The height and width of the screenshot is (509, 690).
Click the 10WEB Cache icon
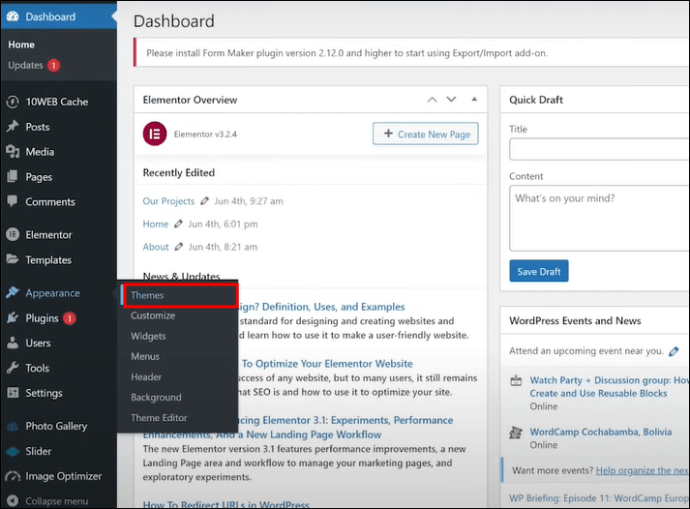click(13, 102)
